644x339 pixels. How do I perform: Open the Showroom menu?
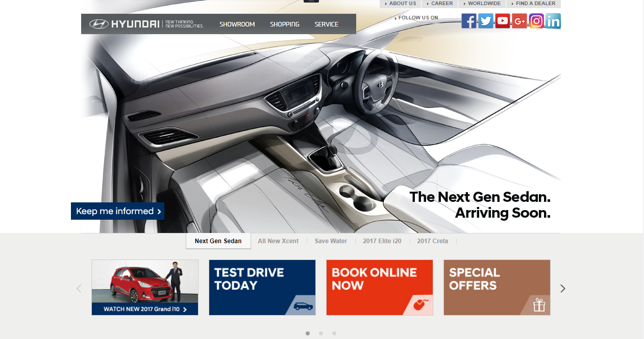click(x=237, y=24)
